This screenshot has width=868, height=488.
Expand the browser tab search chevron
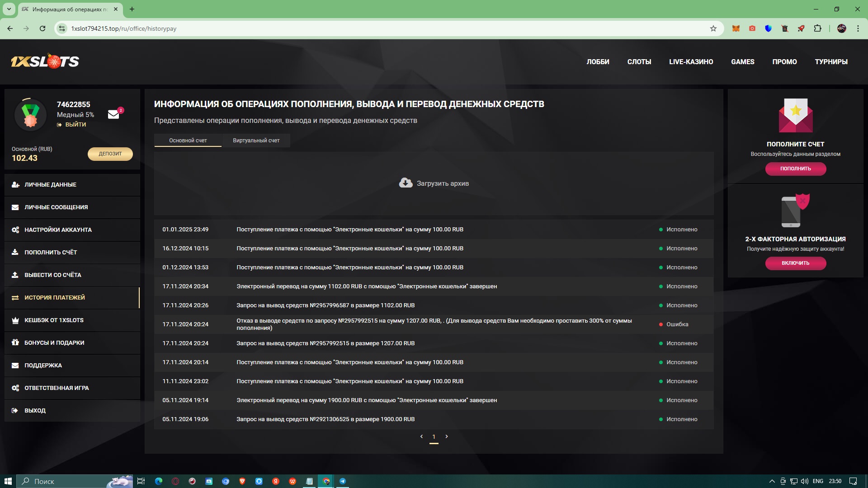pos(9,9)
